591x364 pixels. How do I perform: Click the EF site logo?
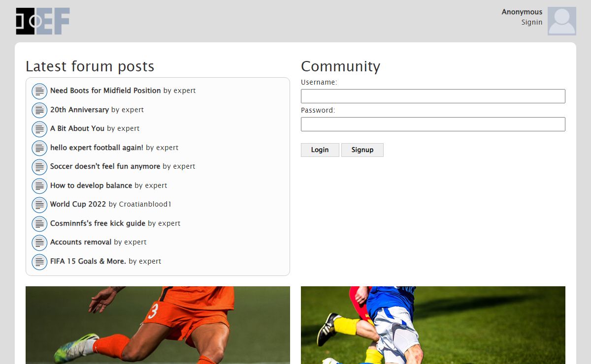[x=42, y=21]
